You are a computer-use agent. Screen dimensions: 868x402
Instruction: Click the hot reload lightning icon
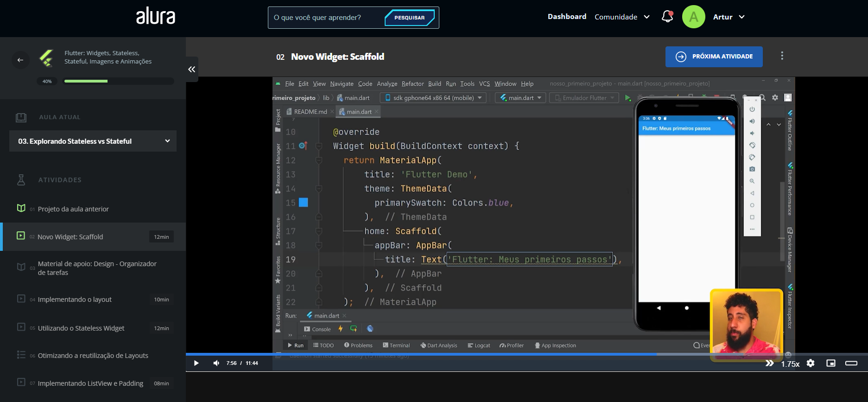tap(341, 329)
